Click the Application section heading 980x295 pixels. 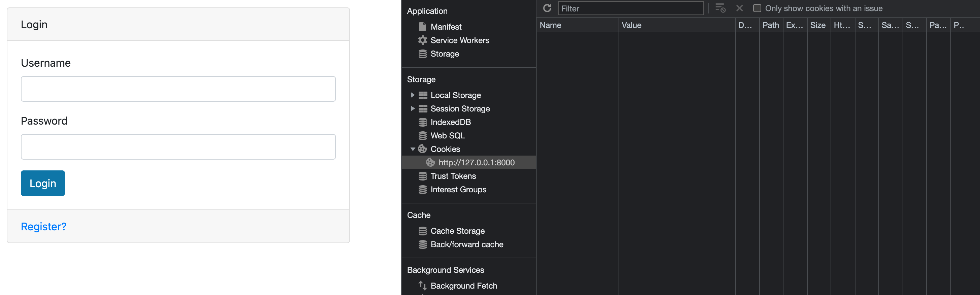427,11
